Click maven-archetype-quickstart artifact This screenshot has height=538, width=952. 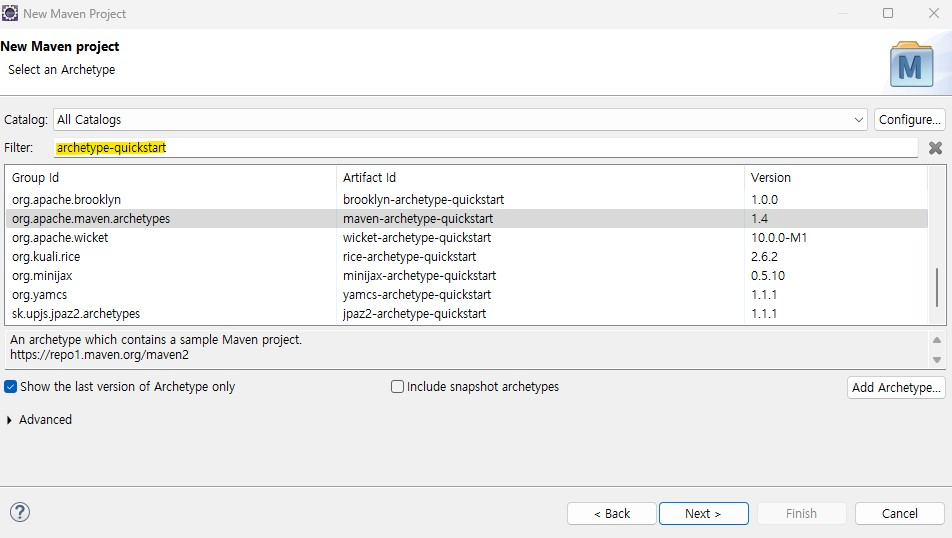coord(418,219)
